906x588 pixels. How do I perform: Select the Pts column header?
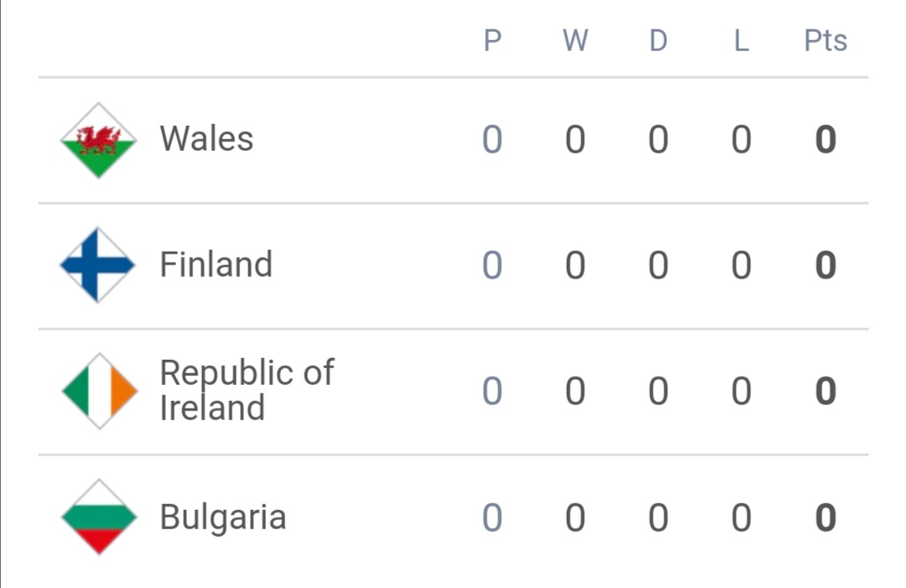tap(825, 41)
